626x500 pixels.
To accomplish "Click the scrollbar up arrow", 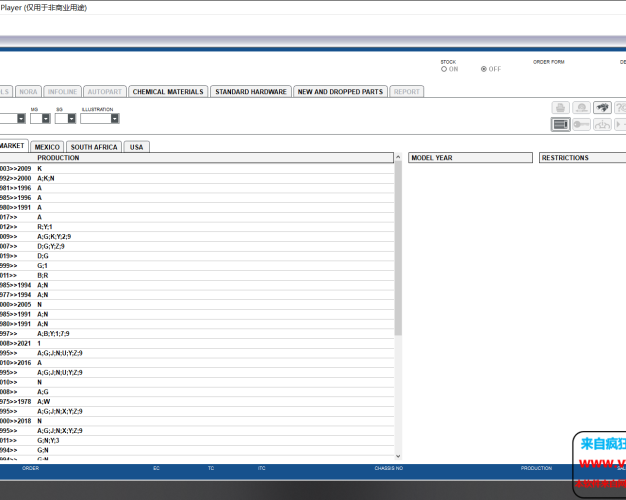I will click(x=398, y=157).
